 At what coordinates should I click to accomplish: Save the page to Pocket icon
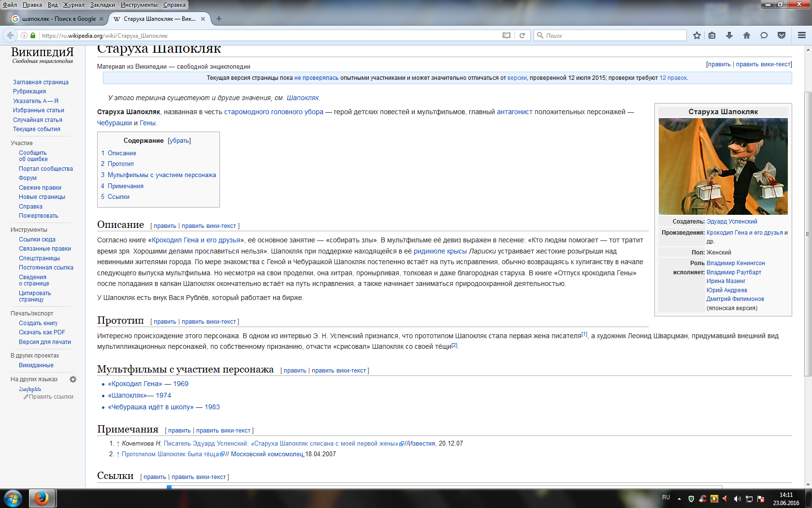pyautogui.click(x=781, y=35)
